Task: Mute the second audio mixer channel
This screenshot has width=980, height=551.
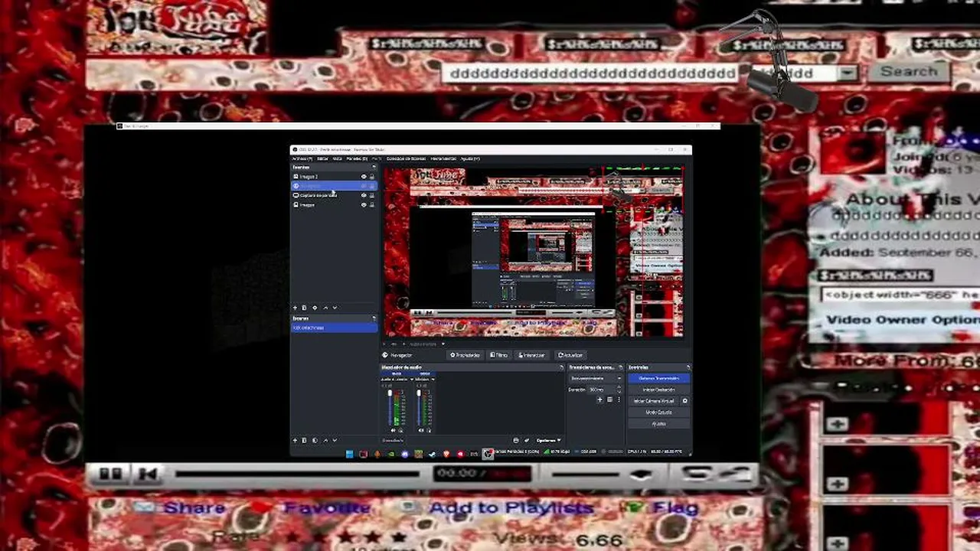Action: (x=420, y=430)
